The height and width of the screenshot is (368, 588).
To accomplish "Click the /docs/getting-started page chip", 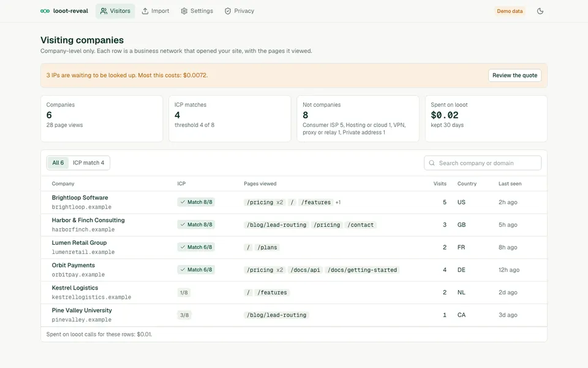I will pyautogui.click(x=362, y=270).
